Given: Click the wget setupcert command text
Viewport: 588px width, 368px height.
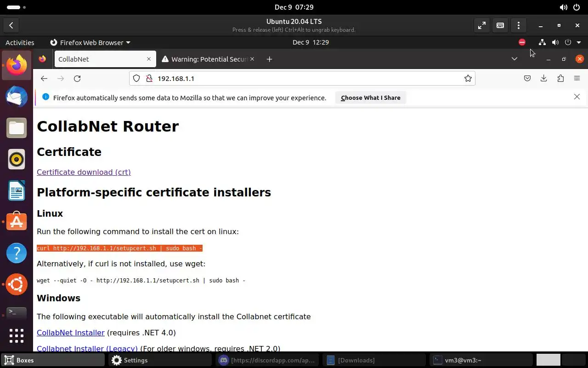Looking at the screenshot, I should tap(141, 280).
